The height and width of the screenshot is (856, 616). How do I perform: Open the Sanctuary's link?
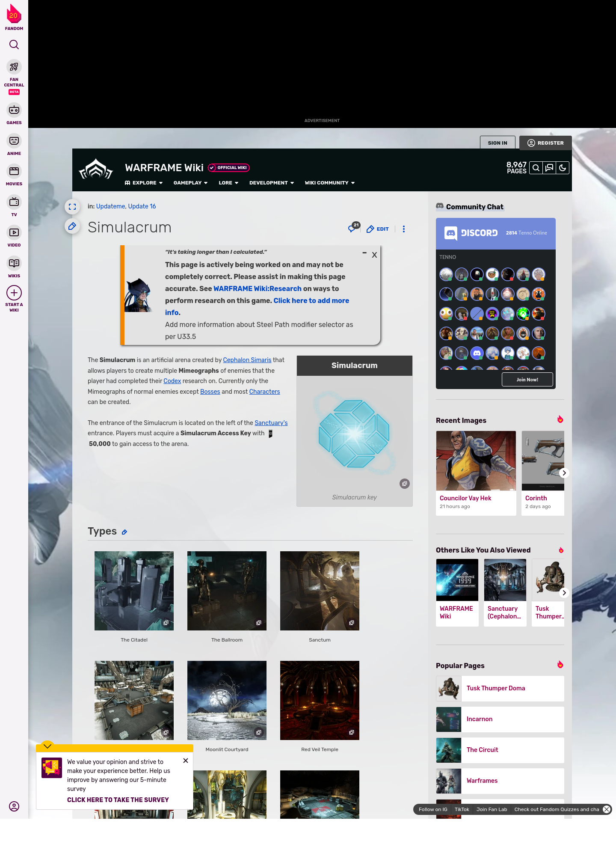pyautogui.click(x=271, y=423)
